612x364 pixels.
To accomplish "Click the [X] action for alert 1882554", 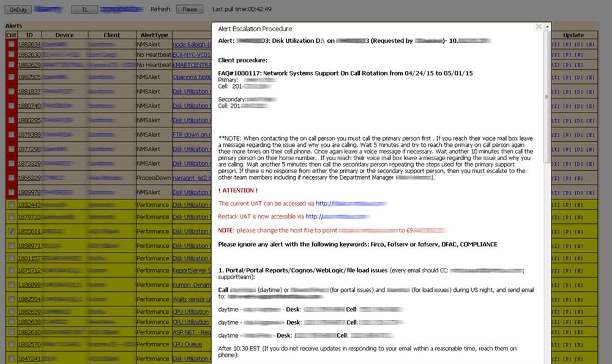I will 579,300.
